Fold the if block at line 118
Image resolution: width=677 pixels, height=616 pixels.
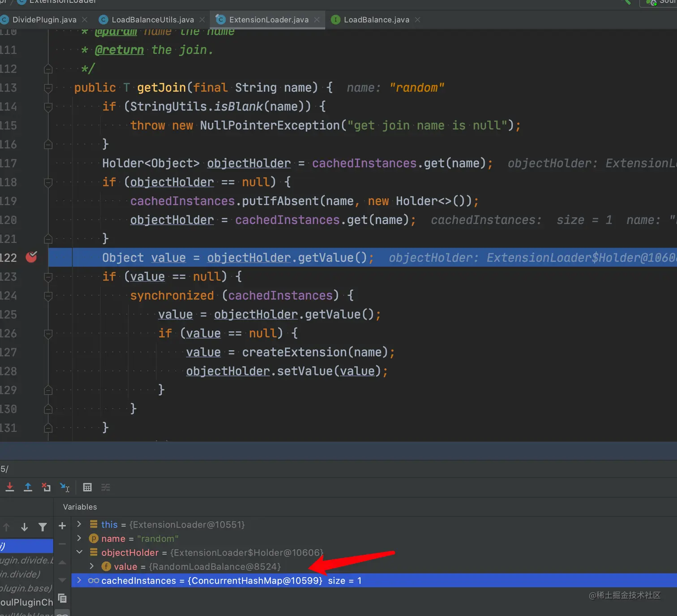pos(48,182)
